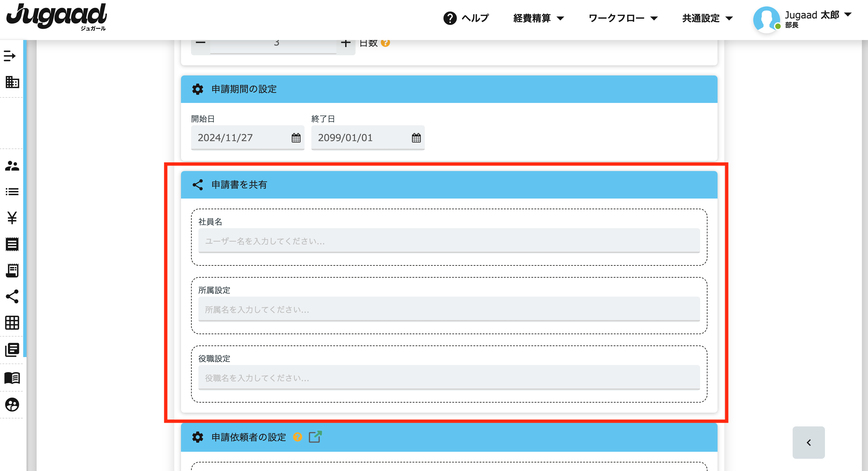Screen dimensions: 868x471
Task: Open the start date calendar picker
Action: click(296, 138)
